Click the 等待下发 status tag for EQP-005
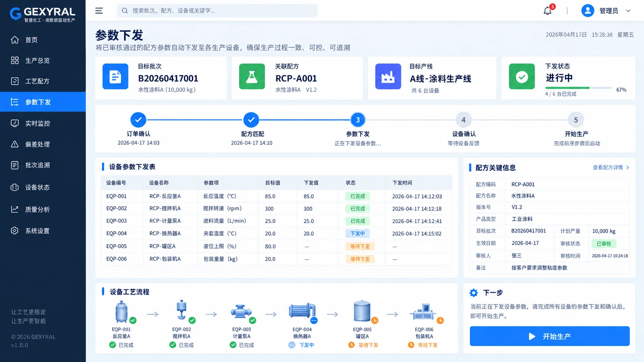Image resolution: width=644 pixels, height=362 pixels. [x=360, y=246]
